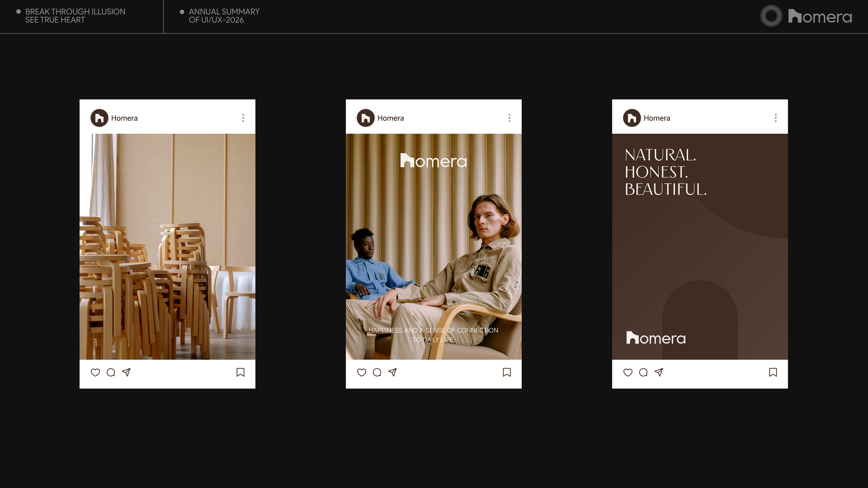Image resolution: width=868 pixels, height=488 pixels.
Task: Open the more options menu on the chairs post
Action: point(243,118)
